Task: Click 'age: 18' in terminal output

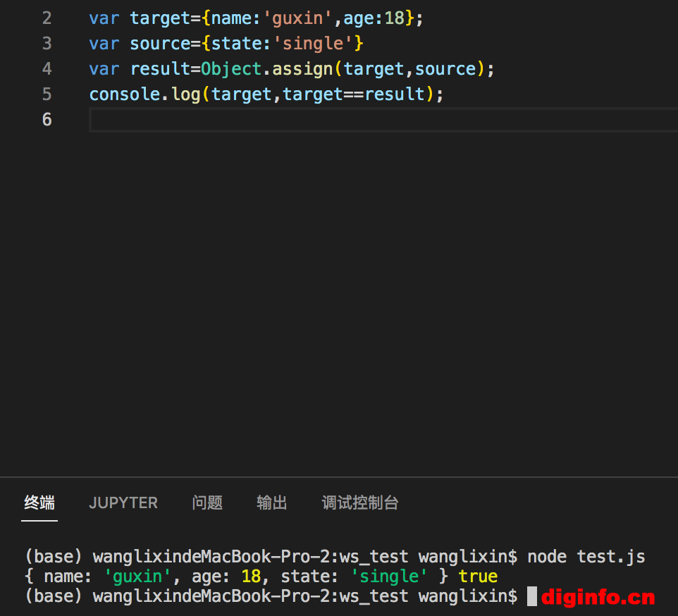Action: coord(226,577)
